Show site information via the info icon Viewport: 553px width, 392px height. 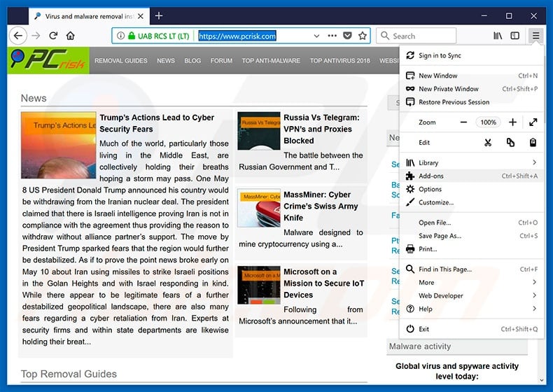tap(120, 36)
